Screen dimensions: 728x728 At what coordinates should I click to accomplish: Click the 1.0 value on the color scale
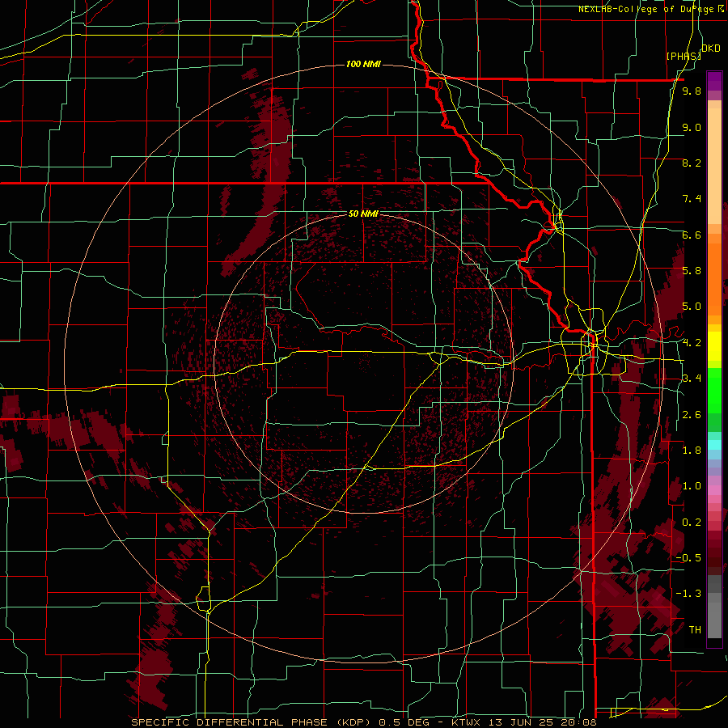[x=692, y=486]
